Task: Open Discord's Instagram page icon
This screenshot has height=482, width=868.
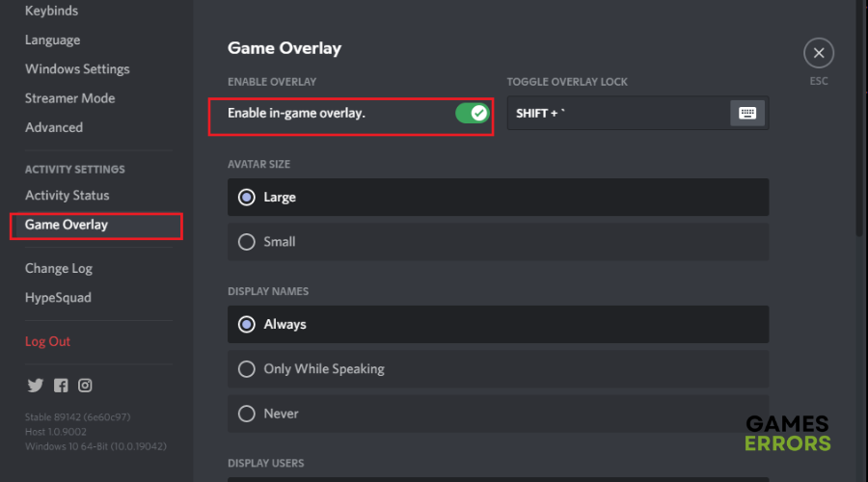Action: [x=85, y=386]
